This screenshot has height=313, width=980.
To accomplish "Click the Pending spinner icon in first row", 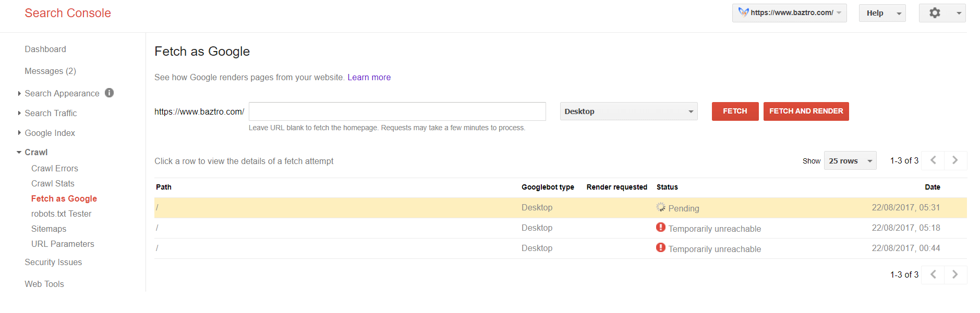I will pos(661,207).
